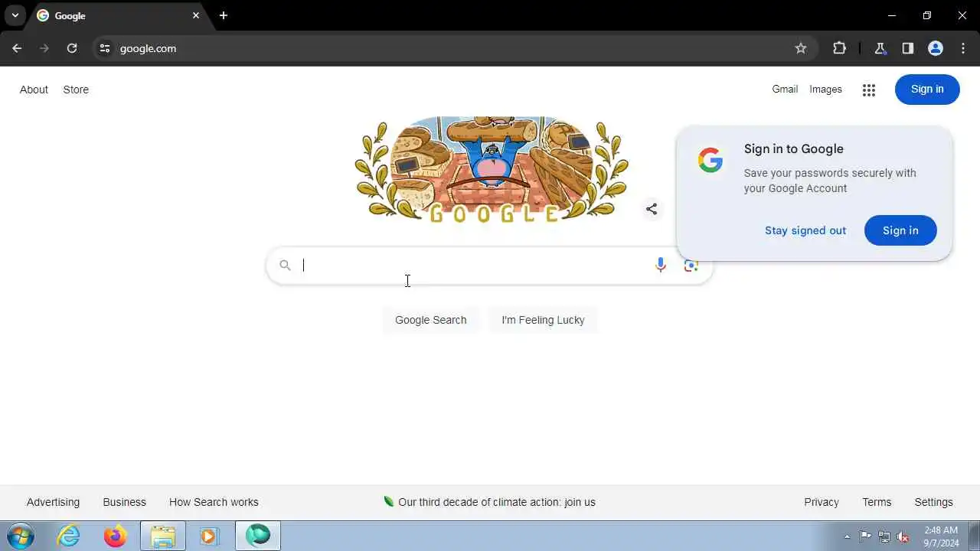Click I'm Feeling Lucky button
The height and width of the screenshot is (551, 980).
click(x=543, y=320)
